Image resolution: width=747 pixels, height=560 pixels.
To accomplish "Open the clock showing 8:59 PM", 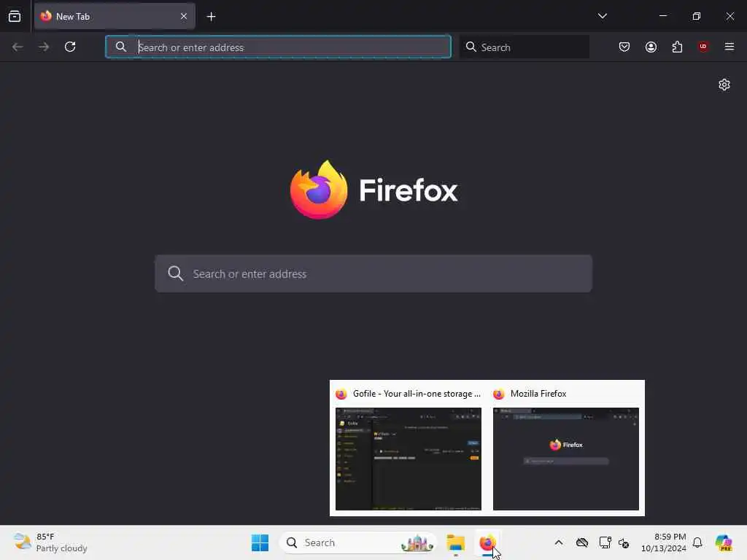I will coord(663,542).
